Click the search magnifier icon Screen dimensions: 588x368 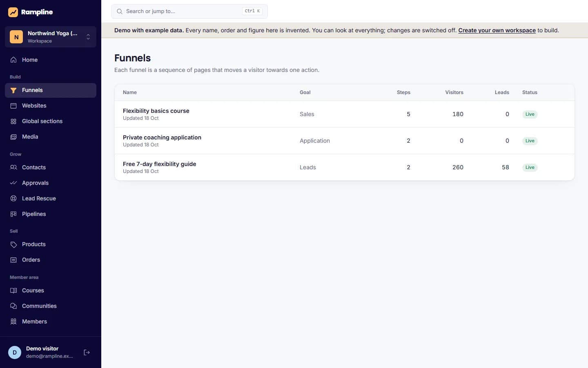120,11
